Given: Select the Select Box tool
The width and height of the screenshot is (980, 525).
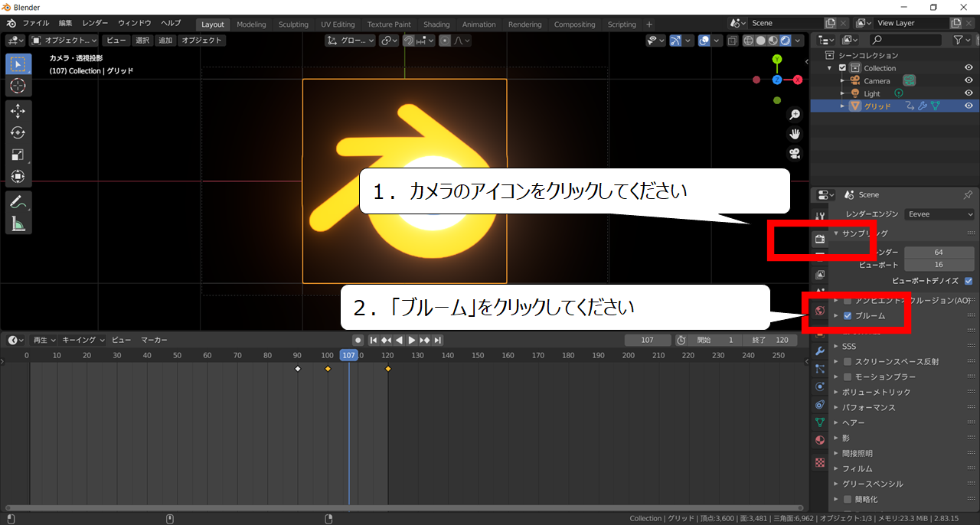Looking at the screenshot, I should click(x=18, y=64).
